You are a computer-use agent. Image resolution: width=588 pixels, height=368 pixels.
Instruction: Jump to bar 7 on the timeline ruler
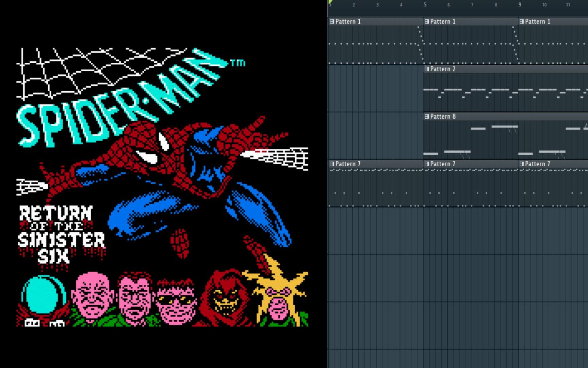tap(472, 5)
